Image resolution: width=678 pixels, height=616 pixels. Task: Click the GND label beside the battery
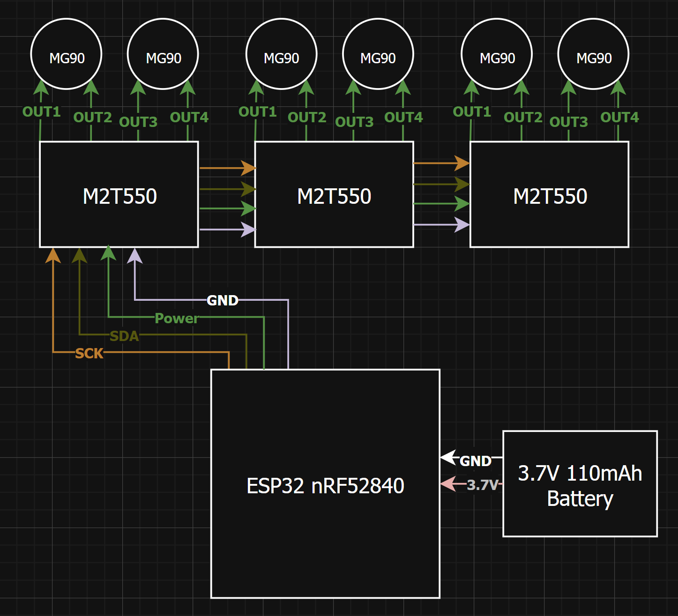476,461
